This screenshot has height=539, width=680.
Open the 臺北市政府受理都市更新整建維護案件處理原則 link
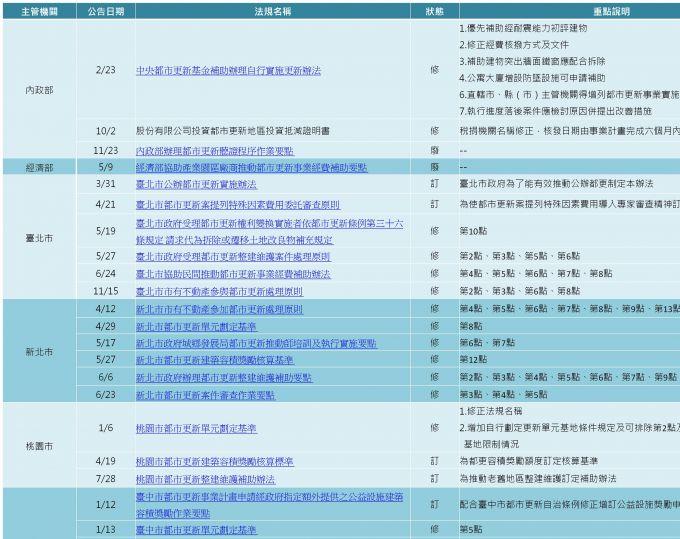click(233, 257)
